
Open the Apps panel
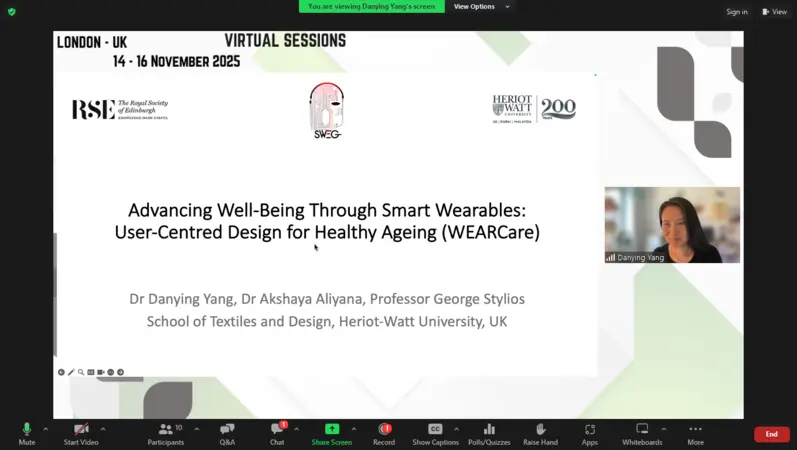[590, 430]
